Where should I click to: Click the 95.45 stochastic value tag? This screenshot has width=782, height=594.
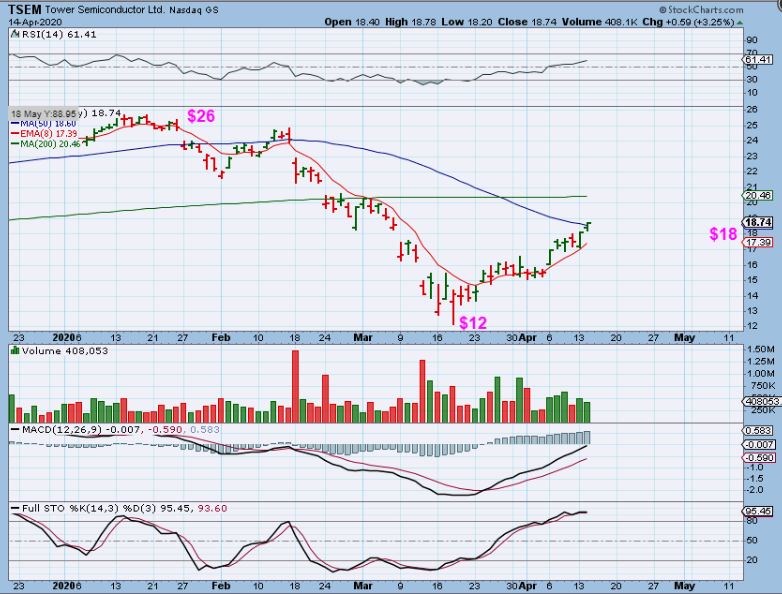click(x=759, y=511)
